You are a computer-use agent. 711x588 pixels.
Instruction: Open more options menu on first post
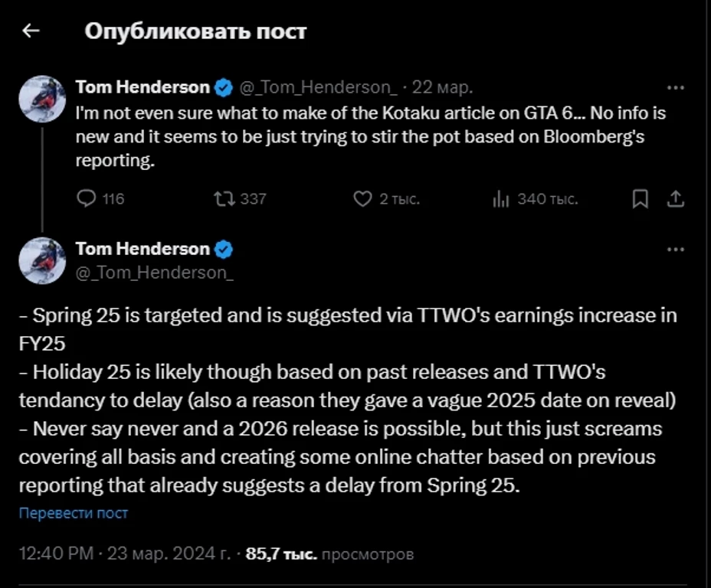pos(675,87)
